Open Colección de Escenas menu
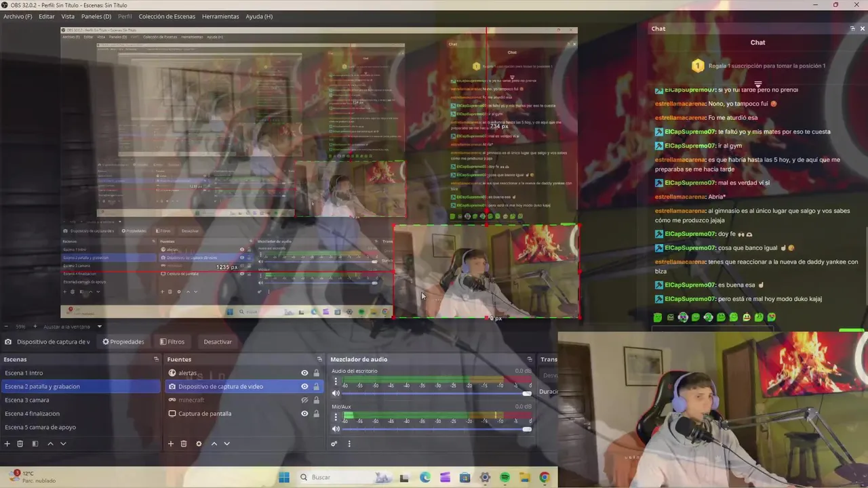 click(x=167, y=16)
